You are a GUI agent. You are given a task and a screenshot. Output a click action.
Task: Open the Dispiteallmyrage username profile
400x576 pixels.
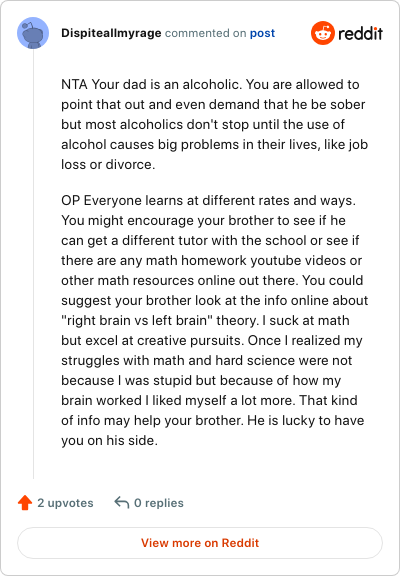click(111, 33)
